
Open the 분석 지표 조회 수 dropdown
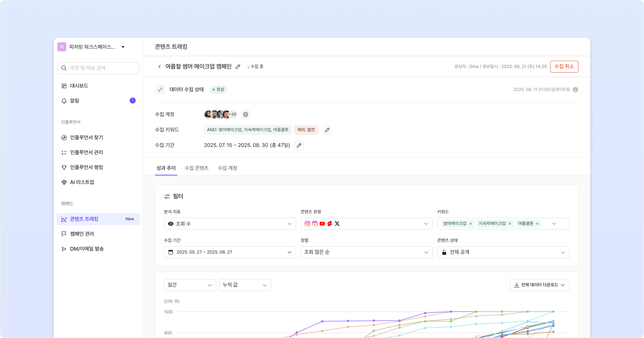pos(230,224)
